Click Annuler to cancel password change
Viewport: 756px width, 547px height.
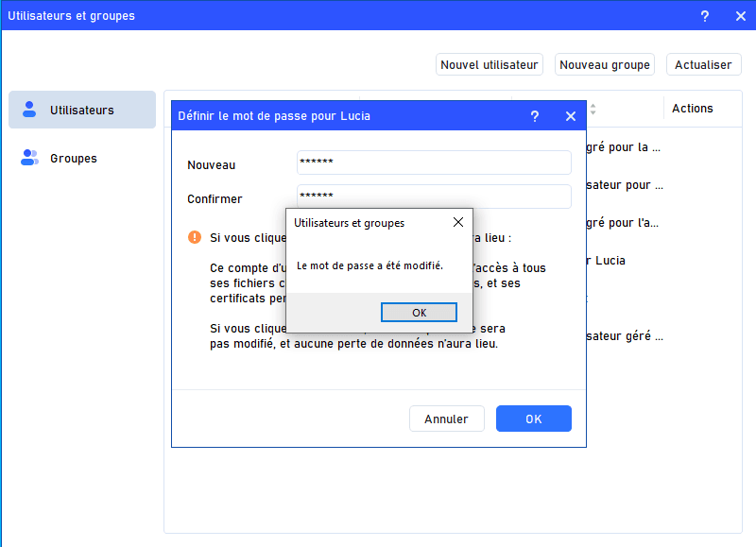[446, 419]
